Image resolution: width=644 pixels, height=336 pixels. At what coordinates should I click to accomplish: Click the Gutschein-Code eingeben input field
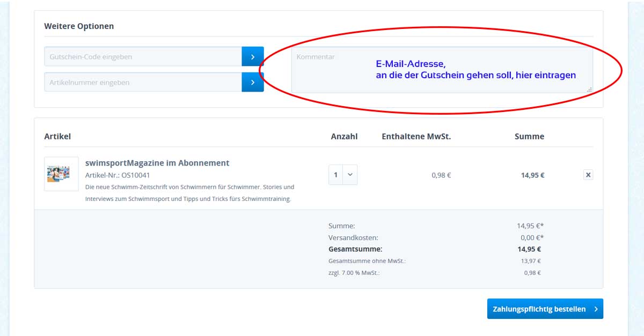coord(143,57)
